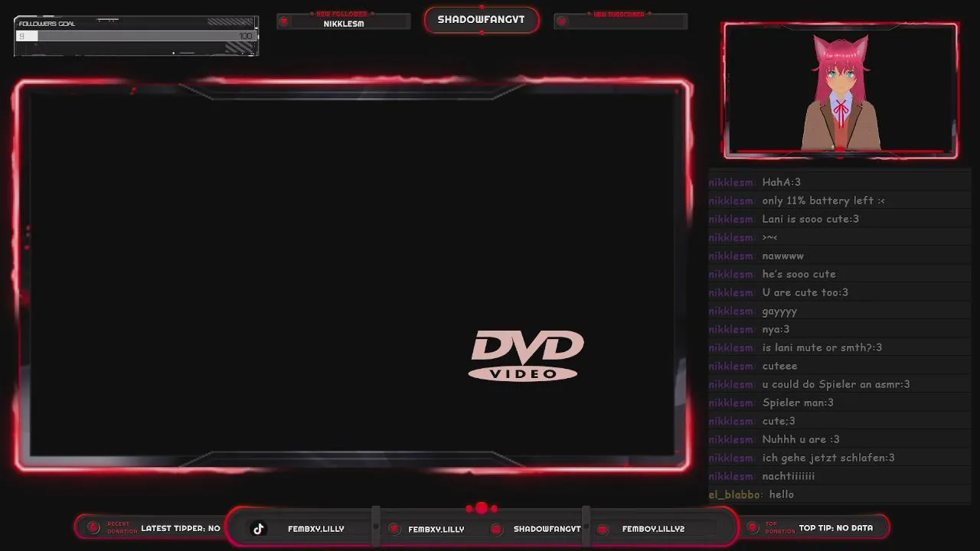980x551 pixels.
Task: Click the red icon beside Top Donation
Action: pyautogui.click(x=752, y=527)
